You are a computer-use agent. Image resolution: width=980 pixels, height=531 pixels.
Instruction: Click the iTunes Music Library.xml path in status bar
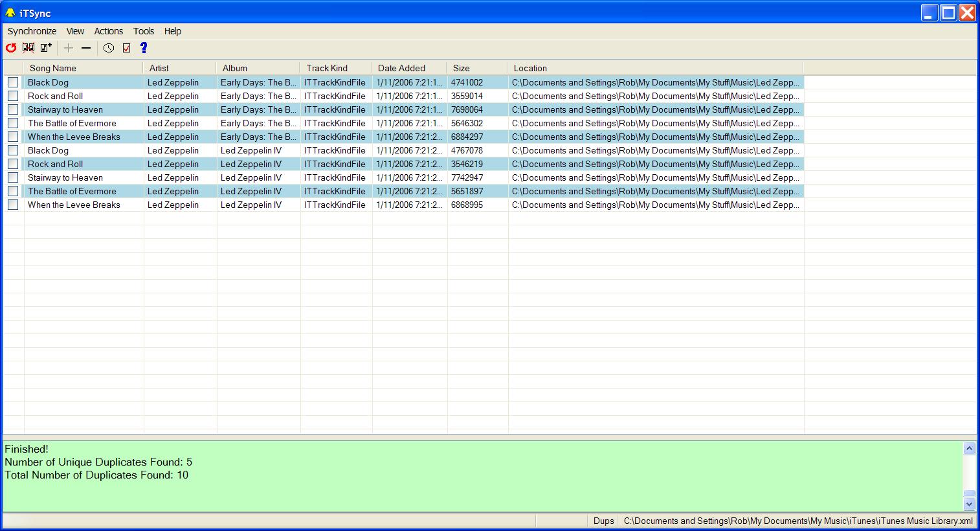coord(798,521)
